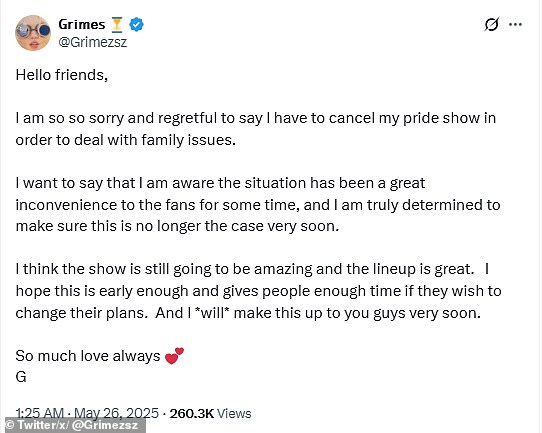
Task: Click the Grok slashed-circle icon
Action: tap(491, 25)
